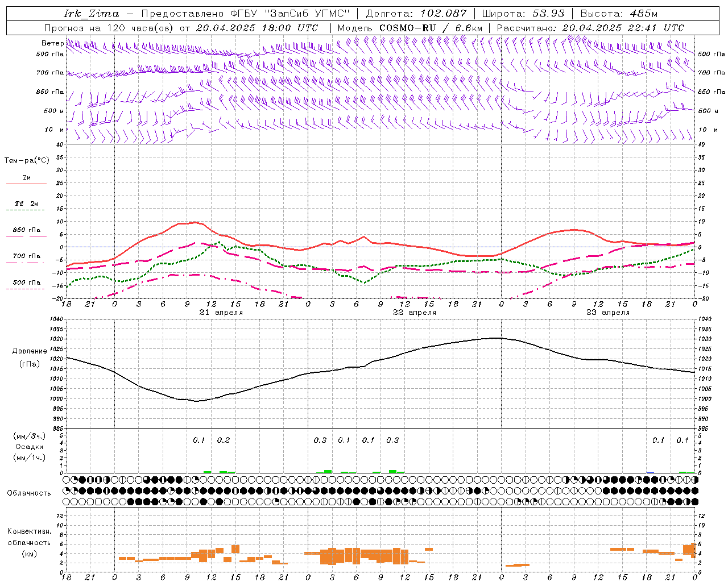Click the 'Тем-ра(°C)' temperature label
This screenshot has width=728, height=582.
pyautogui.click(x=27, y=161)
